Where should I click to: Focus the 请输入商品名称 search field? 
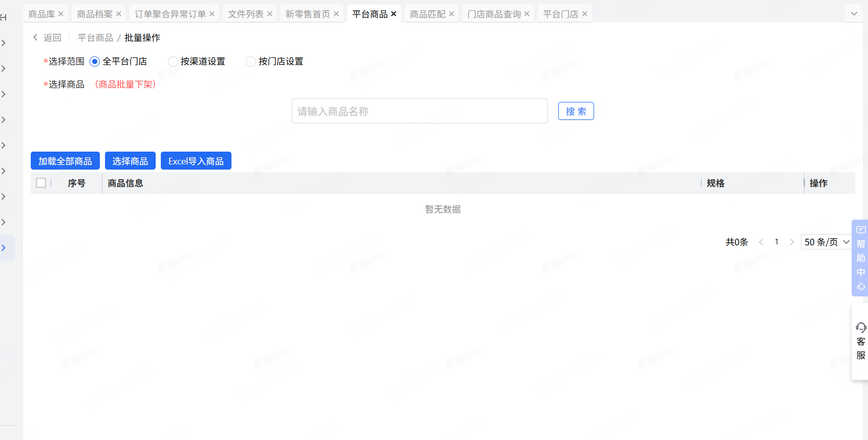click(420, 111)
